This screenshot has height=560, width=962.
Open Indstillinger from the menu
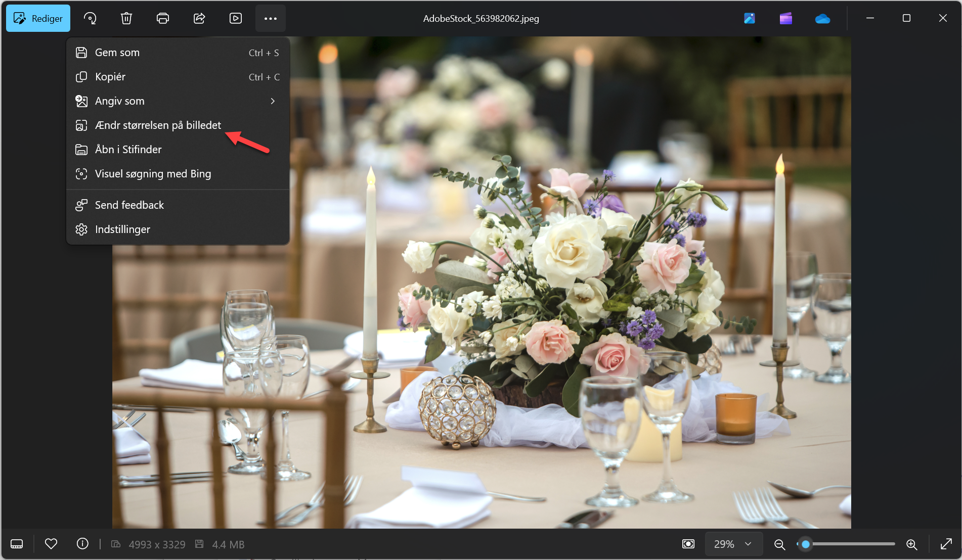click(x=178, y=229)
